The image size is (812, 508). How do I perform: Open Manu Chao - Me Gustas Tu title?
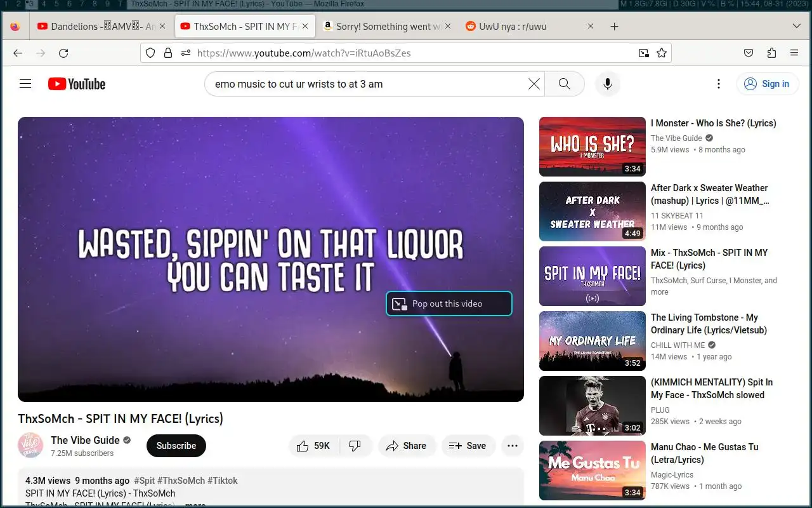pos(705,453)
